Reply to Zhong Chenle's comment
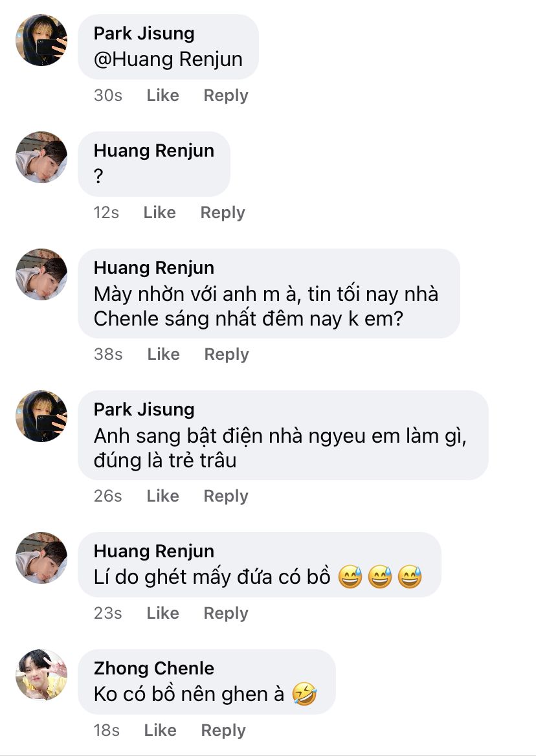536x756 pixels. click(223, 731)
